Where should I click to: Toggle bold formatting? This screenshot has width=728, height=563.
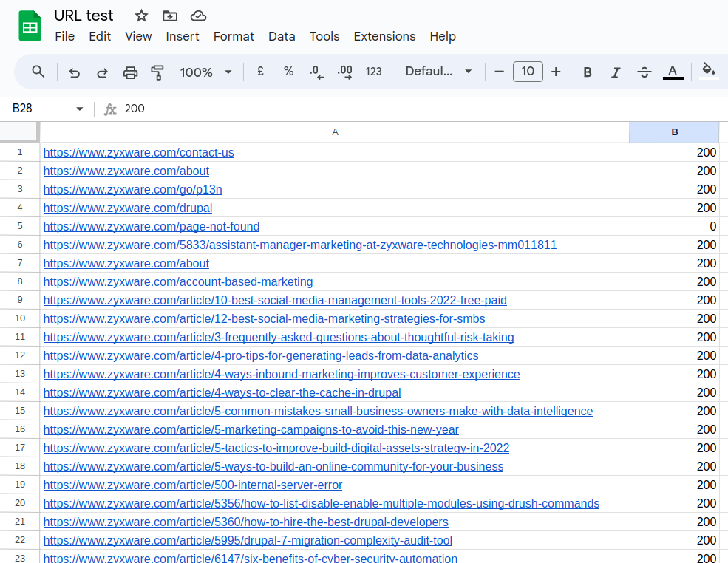[x=588, y=72]
